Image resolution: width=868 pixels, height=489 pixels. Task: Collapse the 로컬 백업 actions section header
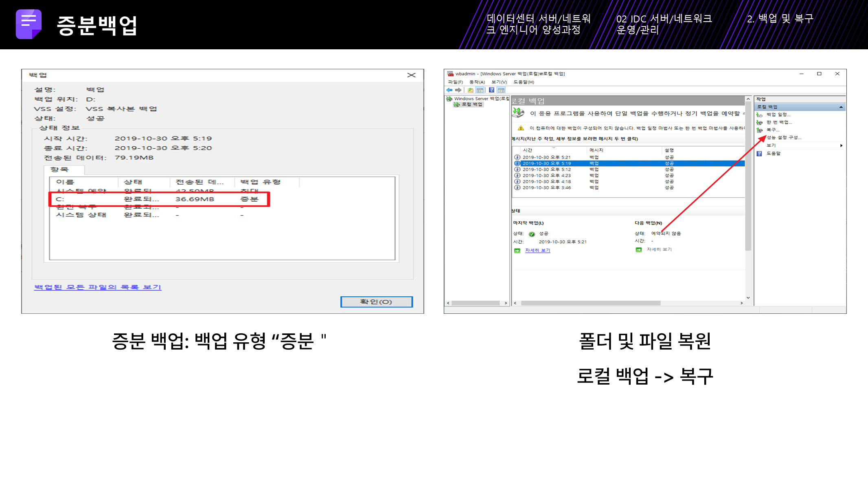(841, 107)
